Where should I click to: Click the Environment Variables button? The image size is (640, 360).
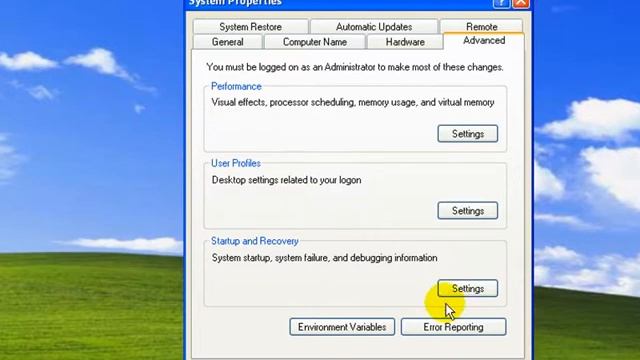tap(342, 327)
